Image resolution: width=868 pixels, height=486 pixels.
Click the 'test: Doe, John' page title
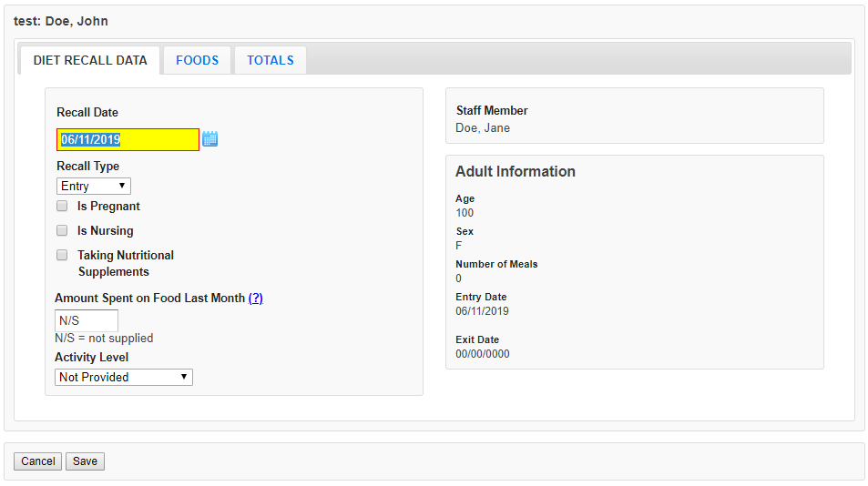(x=61, y=21)
